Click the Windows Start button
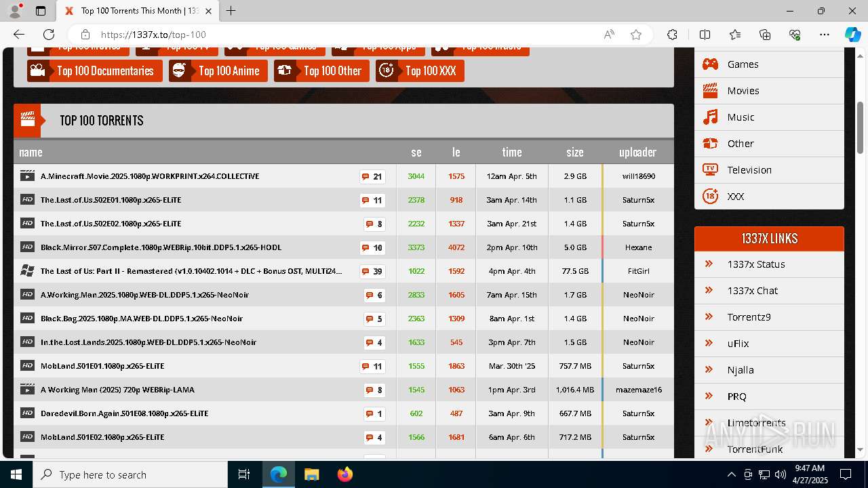Screen dimensions: 868x488 tap(16, 474)
